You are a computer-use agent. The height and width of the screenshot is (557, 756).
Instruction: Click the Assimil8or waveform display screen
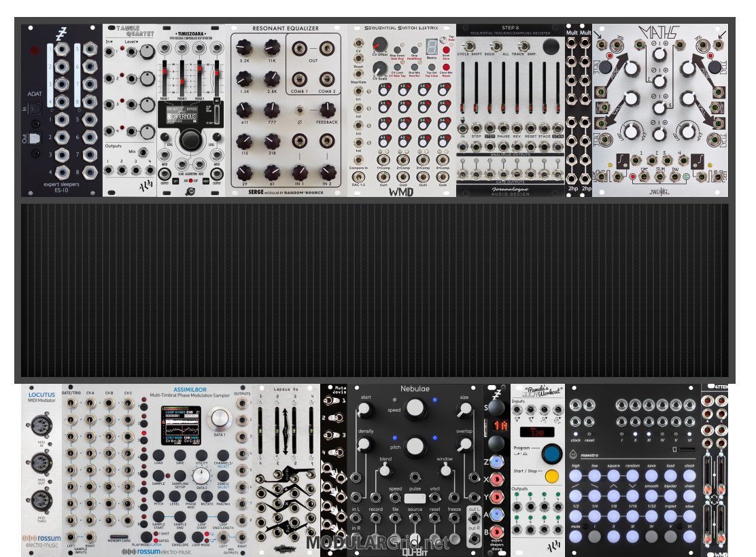[181, 425]
